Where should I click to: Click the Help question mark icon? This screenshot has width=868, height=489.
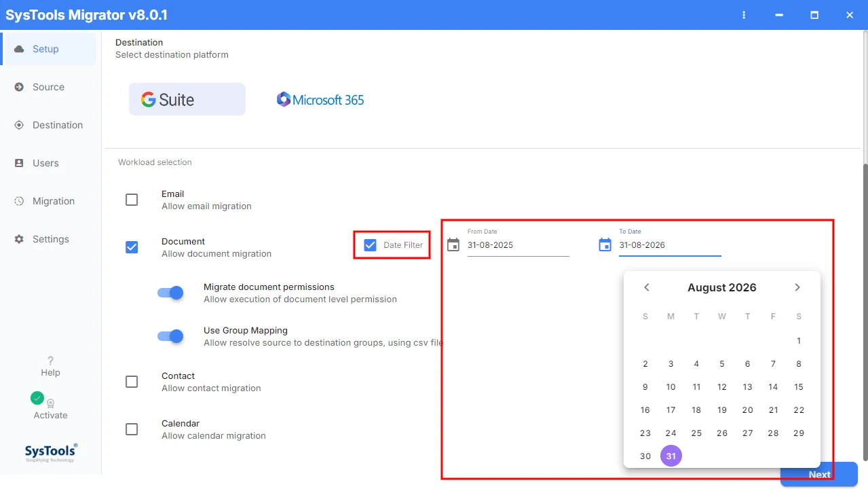[50, 361]
